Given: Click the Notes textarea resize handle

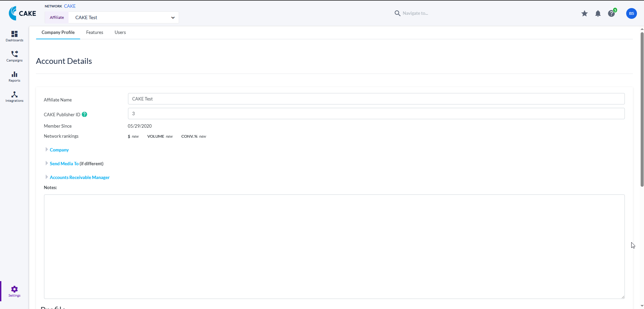Looking at the screenshot, I should 622,297.
